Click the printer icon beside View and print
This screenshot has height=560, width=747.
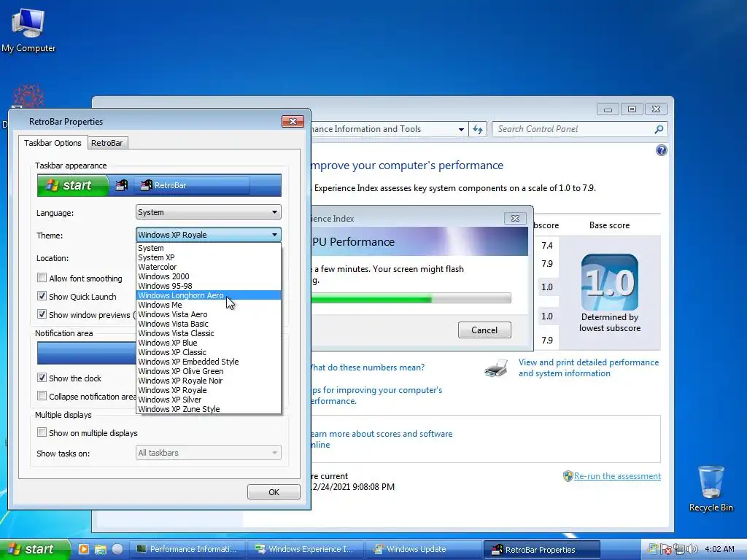pyautogui.click(x=496, y=368)
